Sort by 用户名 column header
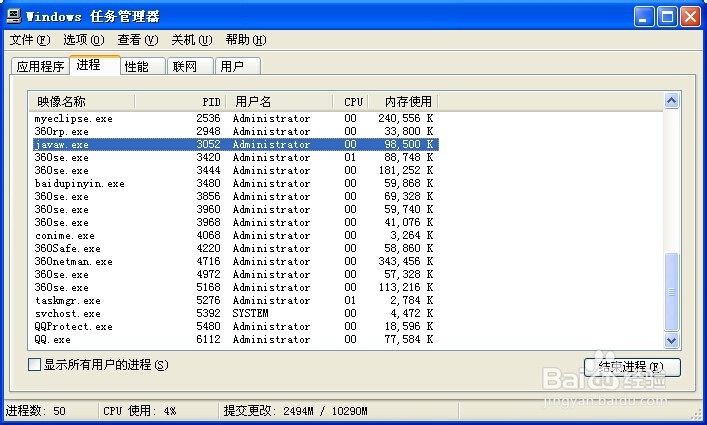Image resolution: width=707 pixels, height=425 pixels. [x=280, y=102]
